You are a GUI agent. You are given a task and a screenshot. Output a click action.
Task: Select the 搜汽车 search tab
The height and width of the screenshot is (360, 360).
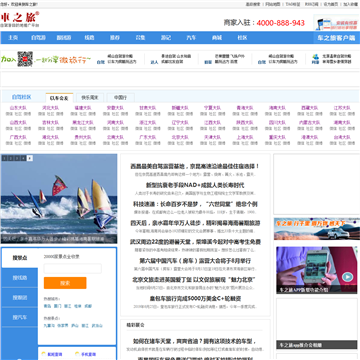tap(20, 317)
